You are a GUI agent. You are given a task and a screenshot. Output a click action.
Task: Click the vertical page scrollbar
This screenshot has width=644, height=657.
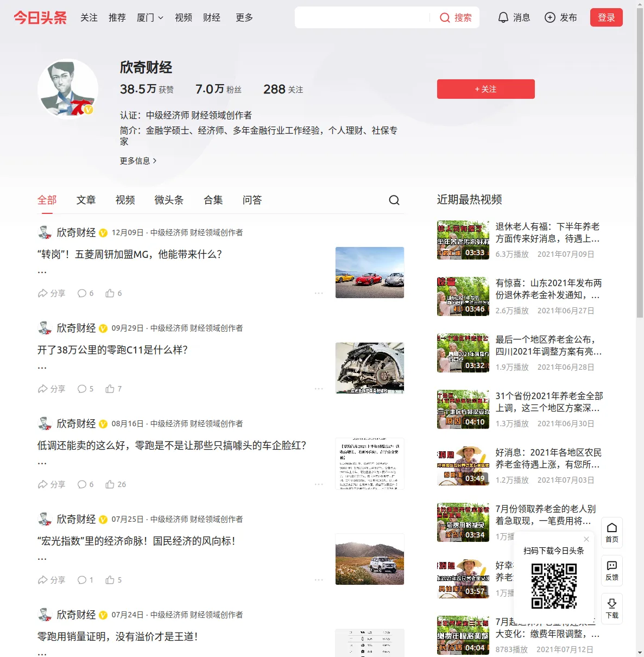(640, 163)
